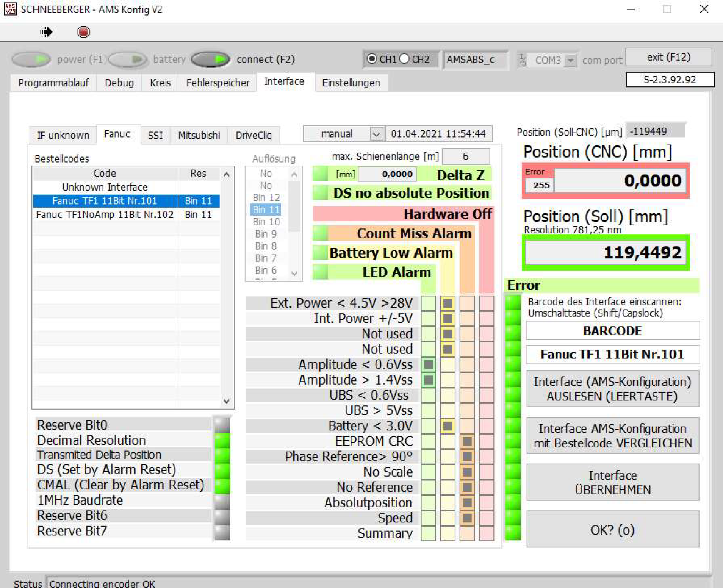Viewport: 723px width, 588px height.
Task: Select the CH1 radio button
Action: (372, 59)
